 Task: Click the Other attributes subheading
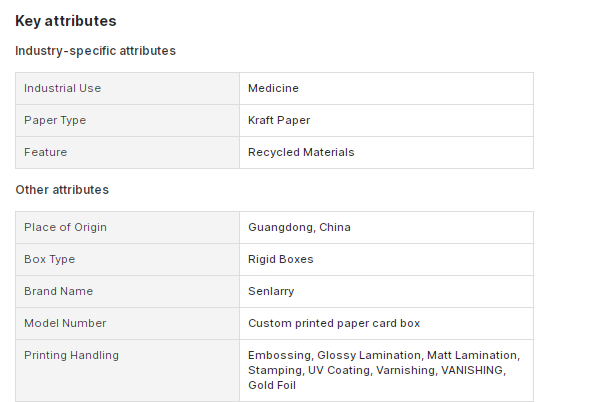[x=62, y=190]
